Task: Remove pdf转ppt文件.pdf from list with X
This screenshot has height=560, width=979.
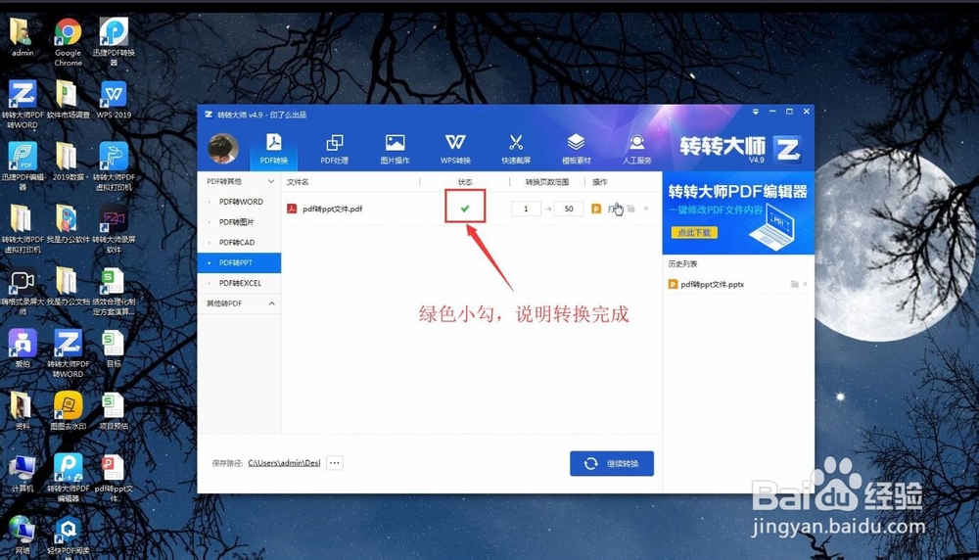Action: pos(646,209)
